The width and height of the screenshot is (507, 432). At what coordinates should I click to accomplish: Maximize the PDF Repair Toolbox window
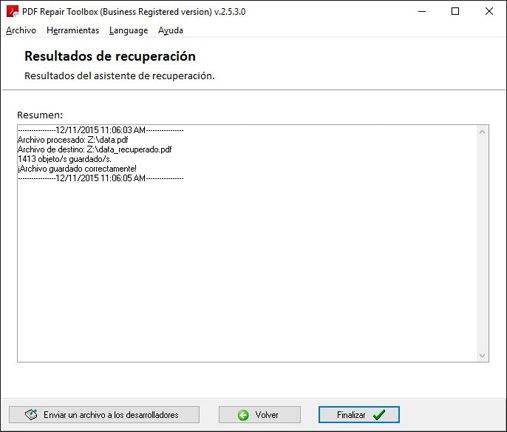(x=455, y=11)
